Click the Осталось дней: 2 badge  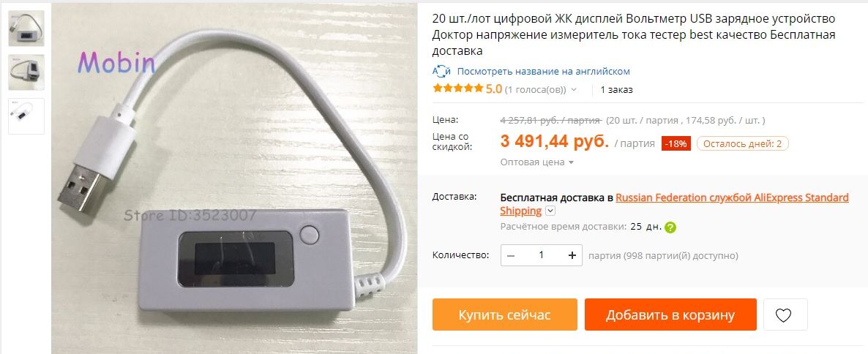[742, 144]
